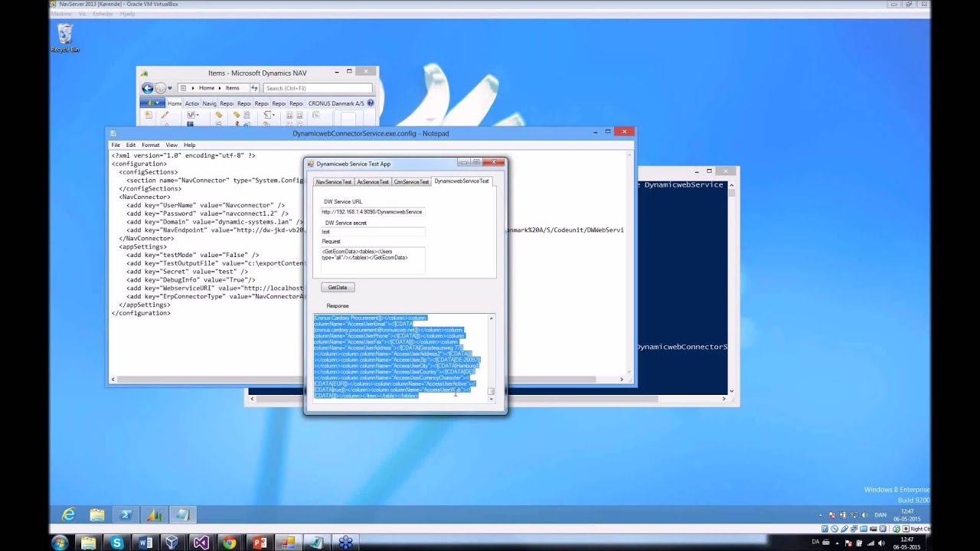
Task: Click the Test App title bar icon
Action: point(311,164)
